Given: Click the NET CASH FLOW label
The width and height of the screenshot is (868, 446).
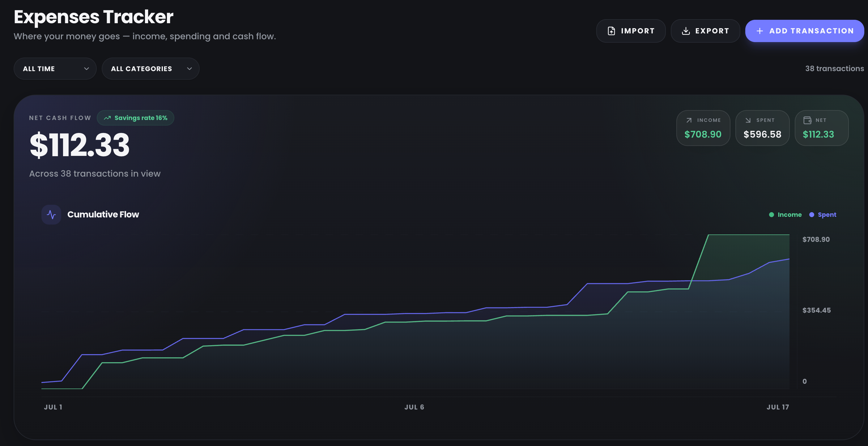Looking at the screenshot, I should click(60, 118).
